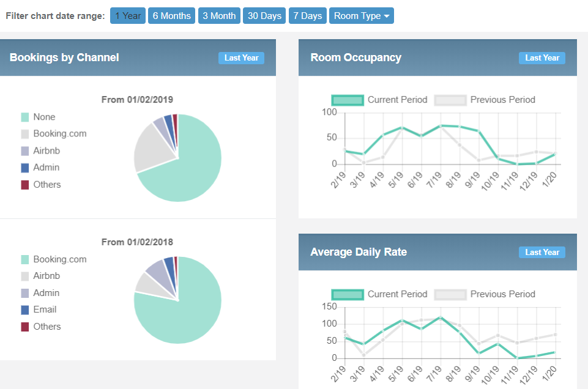Select the 6 Months date filter

point(171,16)
